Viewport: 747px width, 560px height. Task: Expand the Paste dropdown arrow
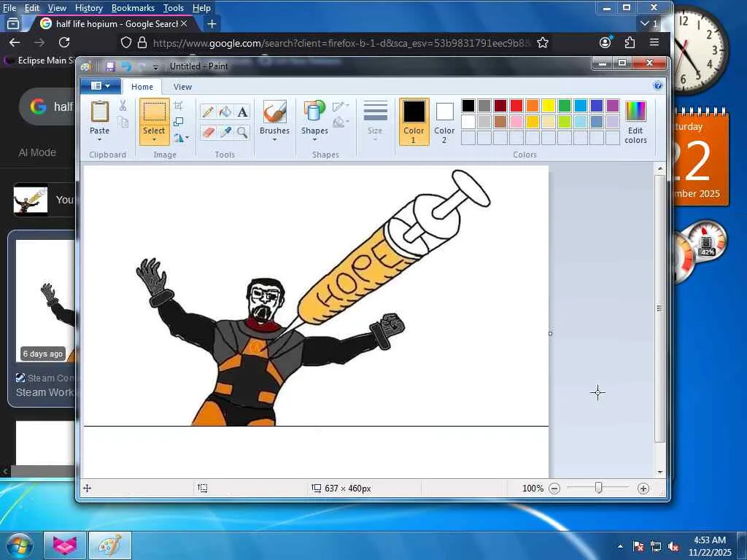[99, 139]
